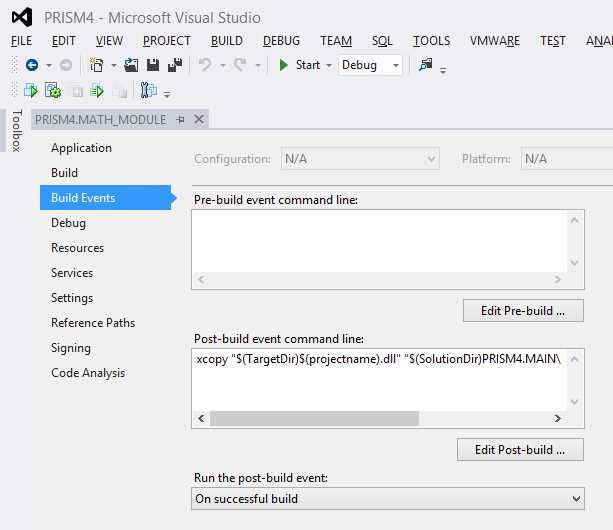Click the wrench configuration icon
This screenshot has width=613, height=530.
[148, 90]
